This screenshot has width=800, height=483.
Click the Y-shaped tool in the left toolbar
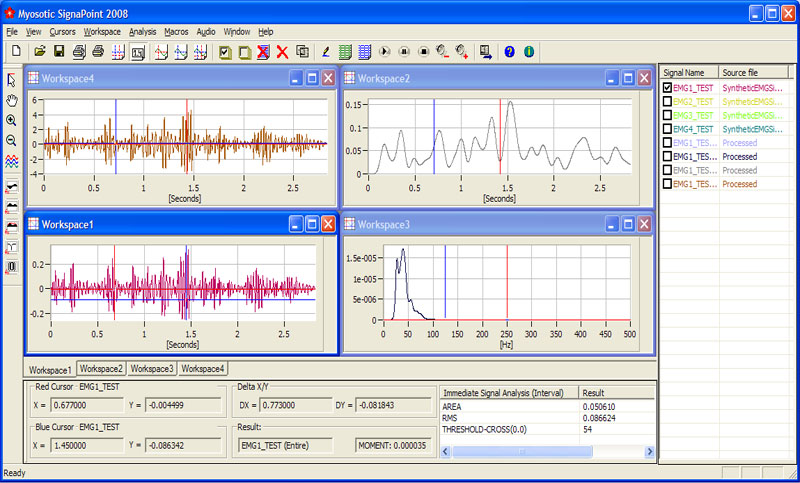tap(11, 247)
